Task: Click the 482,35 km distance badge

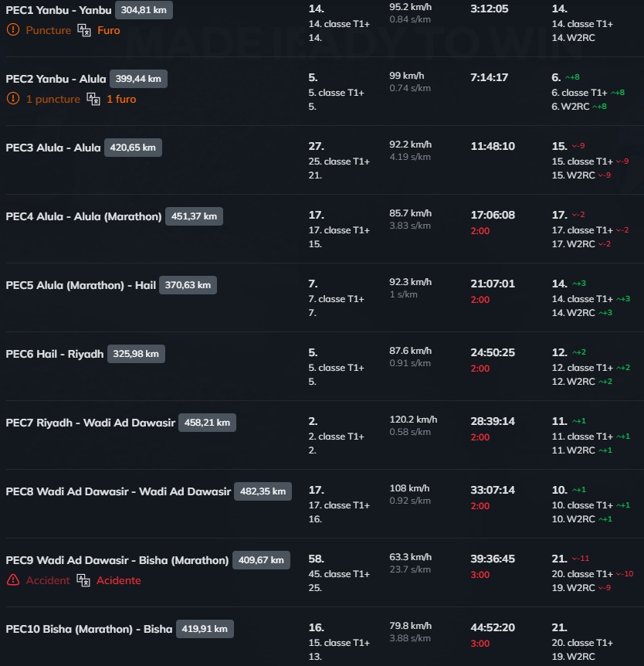Action: pyautogui.click(x=263, y=491)
